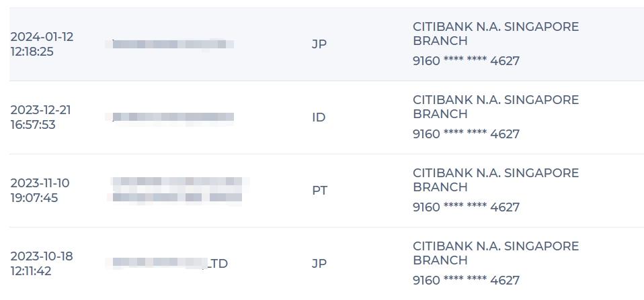
Task: Click blurred name ending in LTD
Action: pyautogui.click(x=167, y=263)
